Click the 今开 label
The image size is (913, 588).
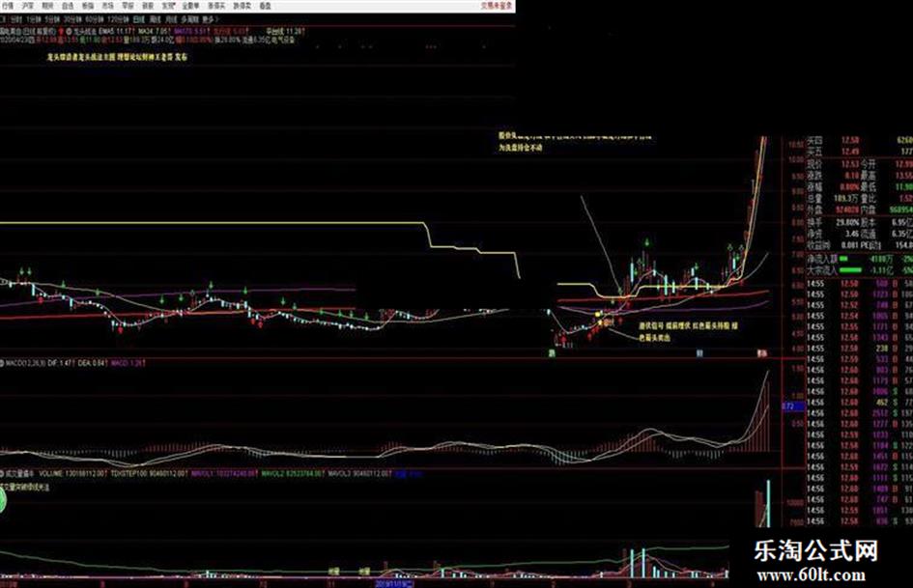(x=869, y=165)
